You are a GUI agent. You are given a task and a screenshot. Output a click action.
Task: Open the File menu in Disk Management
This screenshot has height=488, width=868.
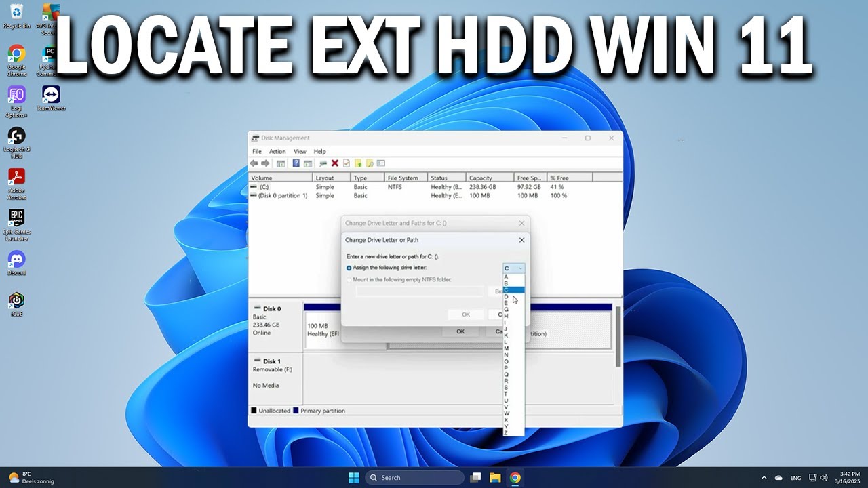[257, 152]
